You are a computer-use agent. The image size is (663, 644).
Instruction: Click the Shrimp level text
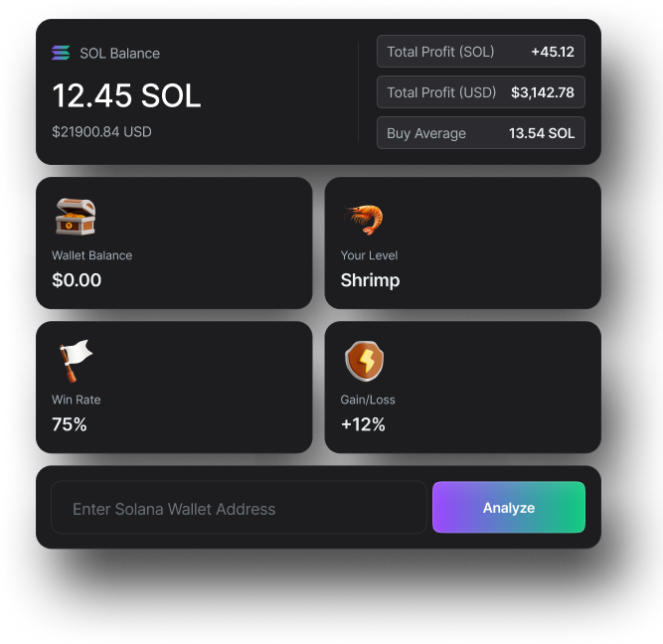[x=370, y=281]
